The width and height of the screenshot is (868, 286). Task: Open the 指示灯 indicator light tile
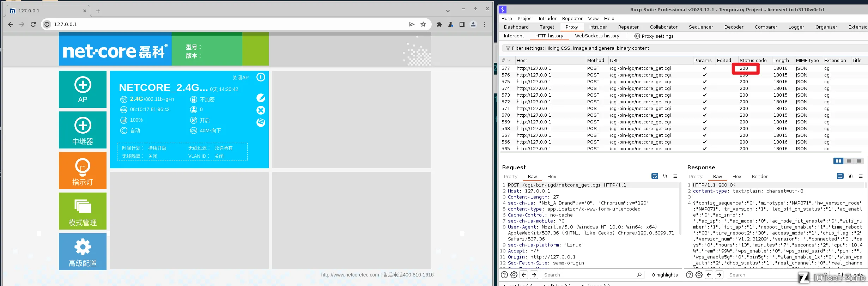click(83, 170)
